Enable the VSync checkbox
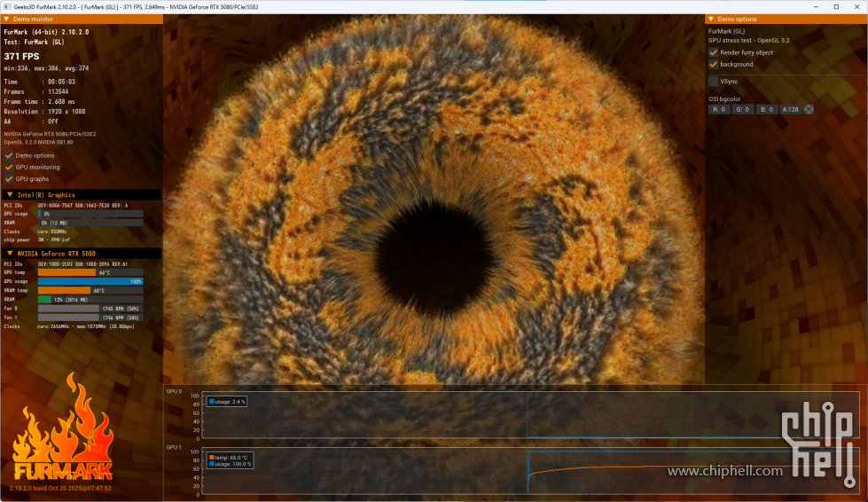868x502 pixels. point(714,81)
